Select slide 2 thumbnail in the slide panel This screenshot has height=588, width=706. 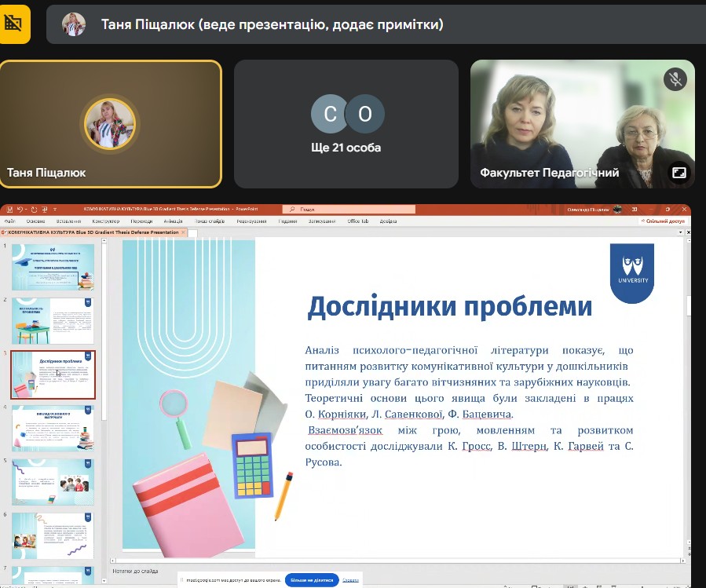pos(53,320)
